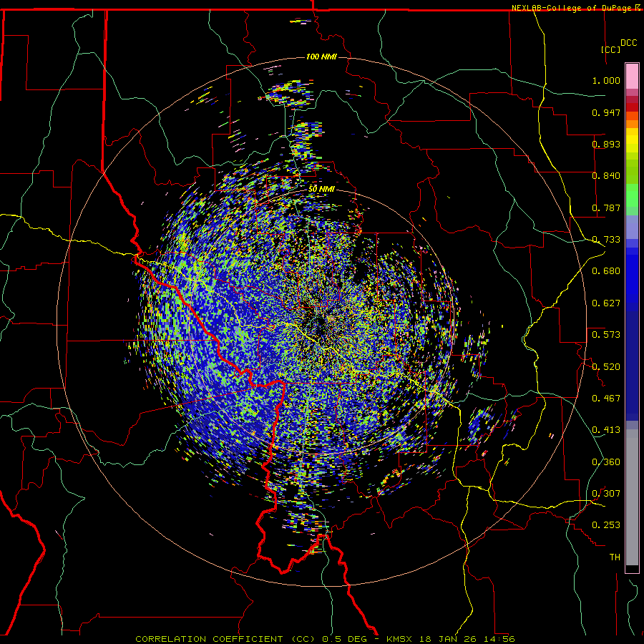Screen dimensions: 644x644
Task: Click the 0.787 color scale label
Action: pyautogui.click(x=606, y=208)
